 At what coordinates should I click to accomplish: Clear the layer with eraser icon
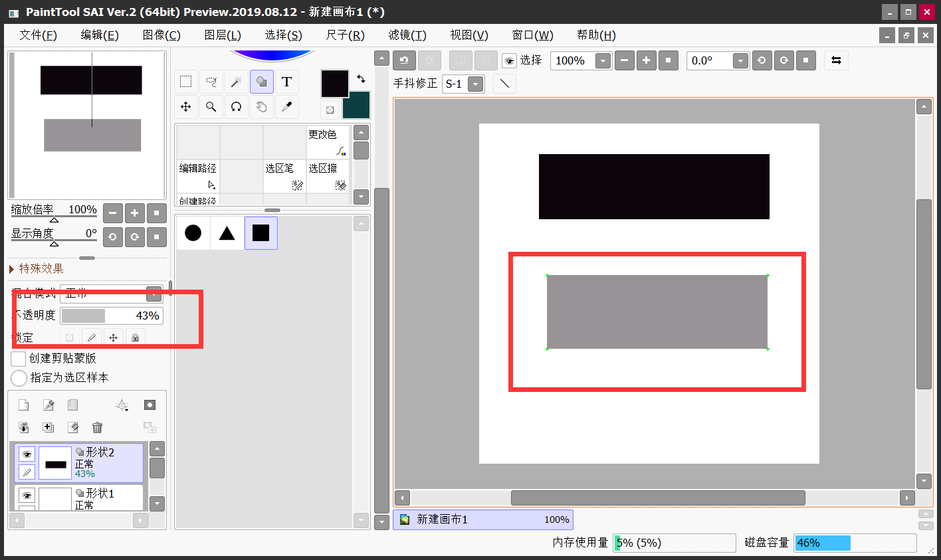click(x=73, y=428)
